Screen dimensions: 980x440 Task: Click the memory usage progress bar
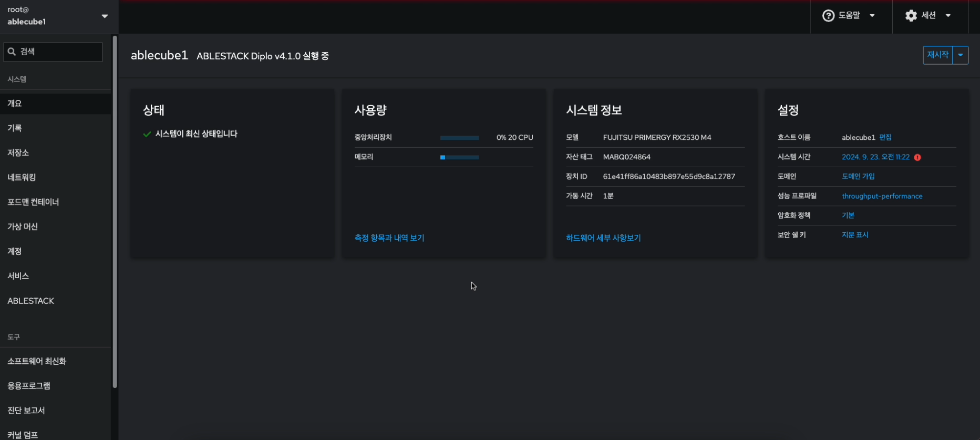tap(459, 157)
